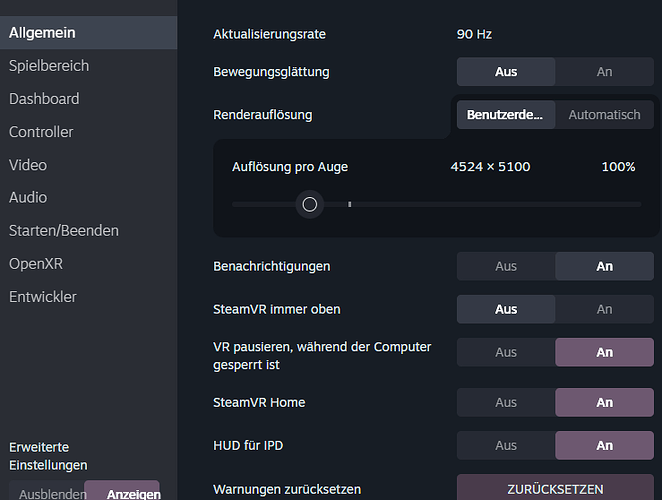Select the Video settings section
662x500 pixels.
coord(88,165)
